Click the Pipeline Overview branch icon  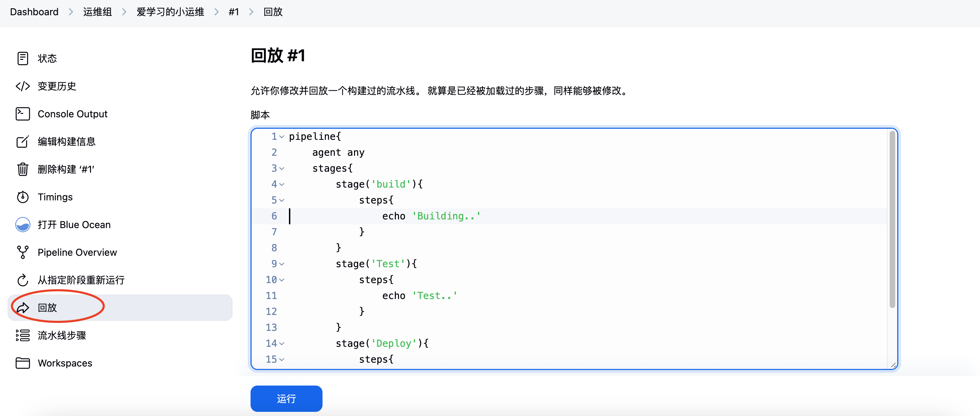(22, 252)
